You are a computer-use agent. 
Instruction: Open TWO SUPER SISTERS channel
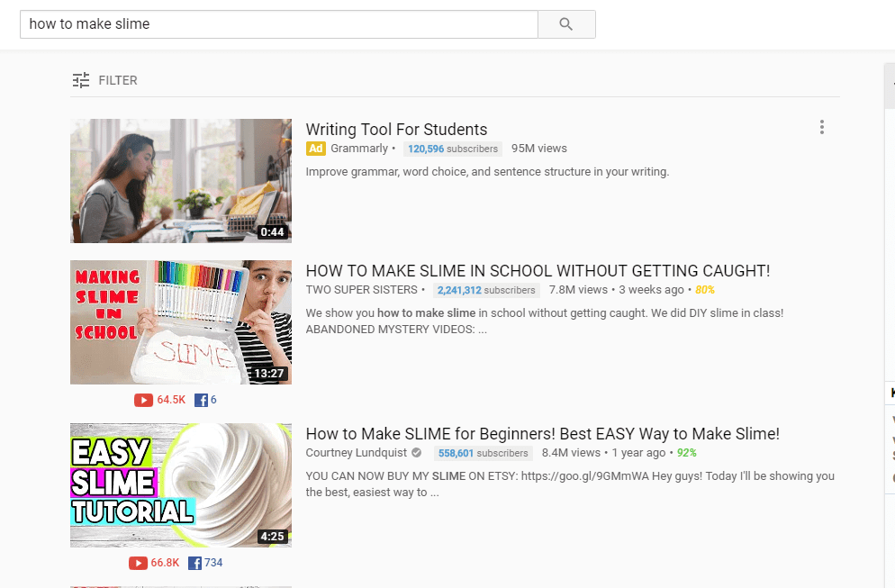point(361,290)
